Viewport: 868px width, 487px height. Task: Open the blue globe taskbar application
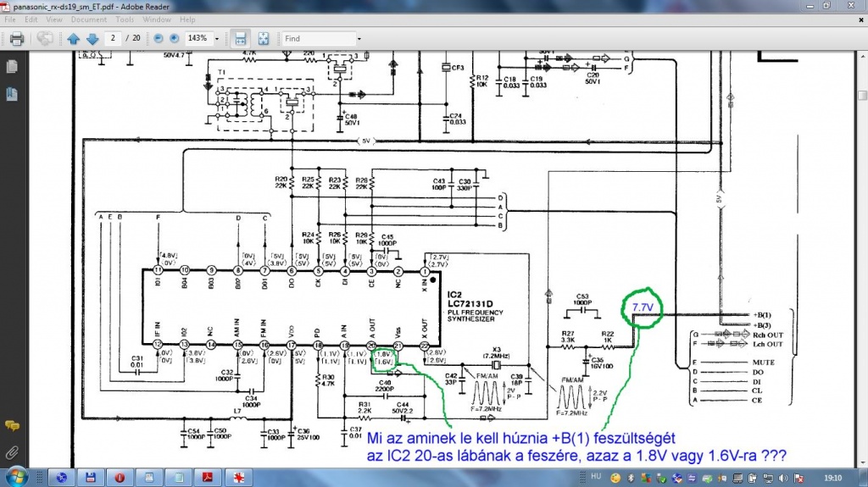click(x=61, y=478)
